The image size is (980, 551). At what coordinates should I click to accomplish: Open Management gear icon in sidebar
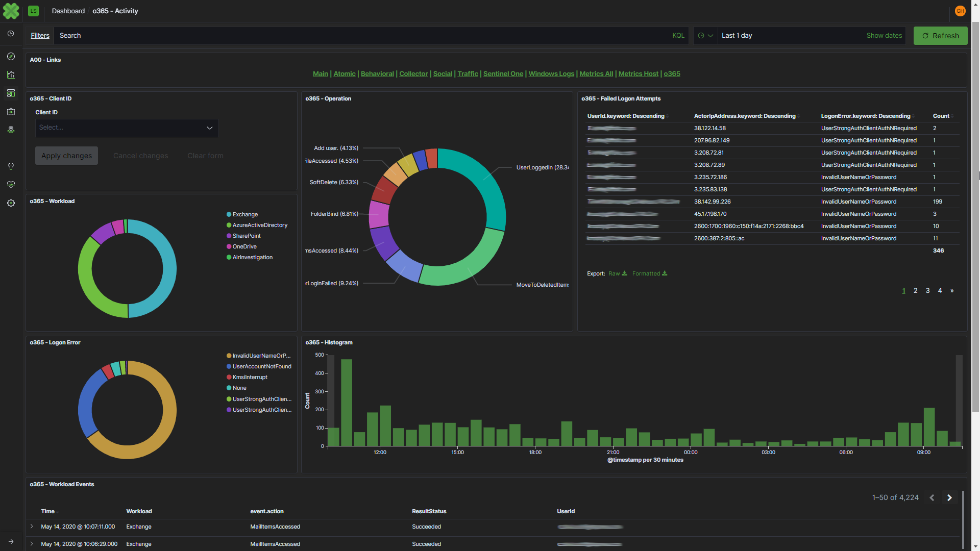point(11,203)
